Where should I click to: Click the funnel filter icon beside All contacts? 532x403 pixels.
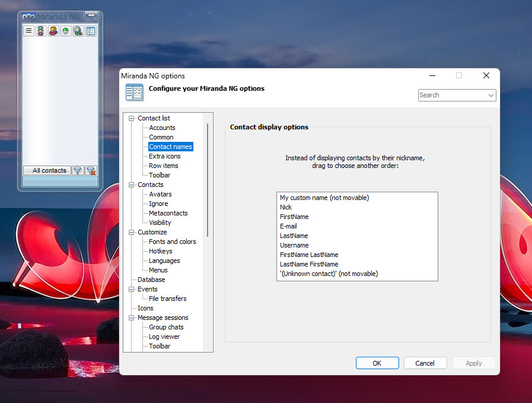pyautogui.click(x=77, y=170)
